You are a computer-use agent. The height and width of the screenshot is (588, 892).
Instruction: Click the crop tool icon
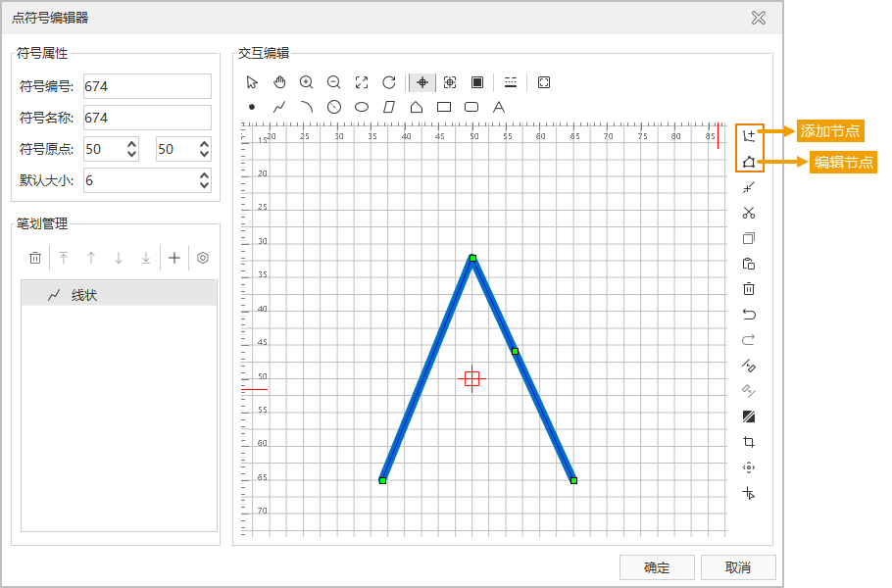pyautogui.click(x=749, y=442)
